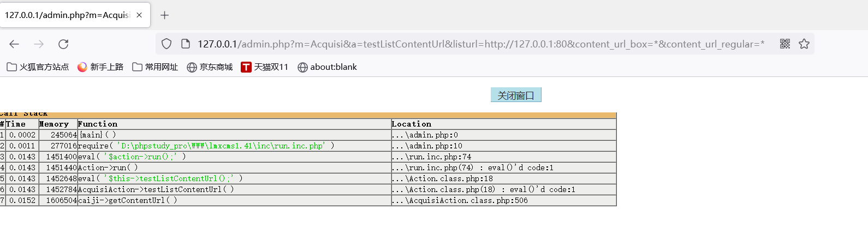Screen dimensions: 868x239
Task: Reload the current page
Action: coord(63,44)
